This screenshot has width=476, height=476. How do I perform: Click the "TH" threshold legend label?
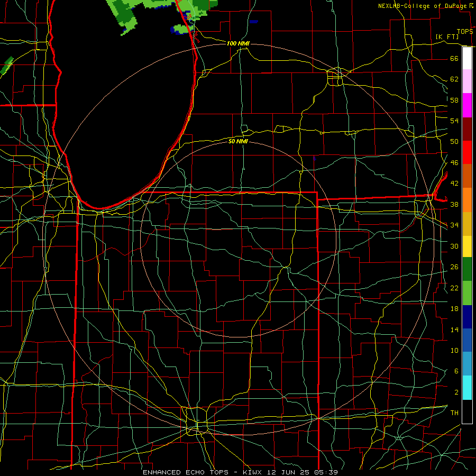coord(454,413)
